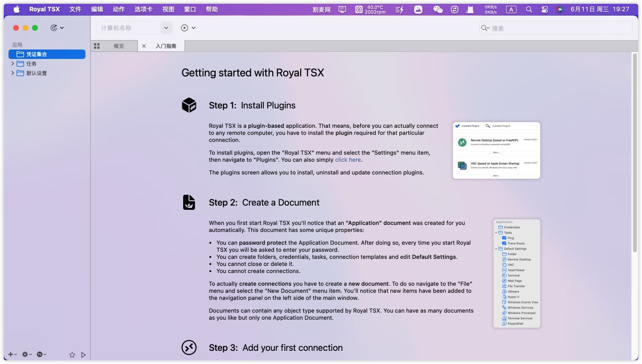Click the 计算机名称 input field
This screenshot has width=642, height=364.
point(128,28)
